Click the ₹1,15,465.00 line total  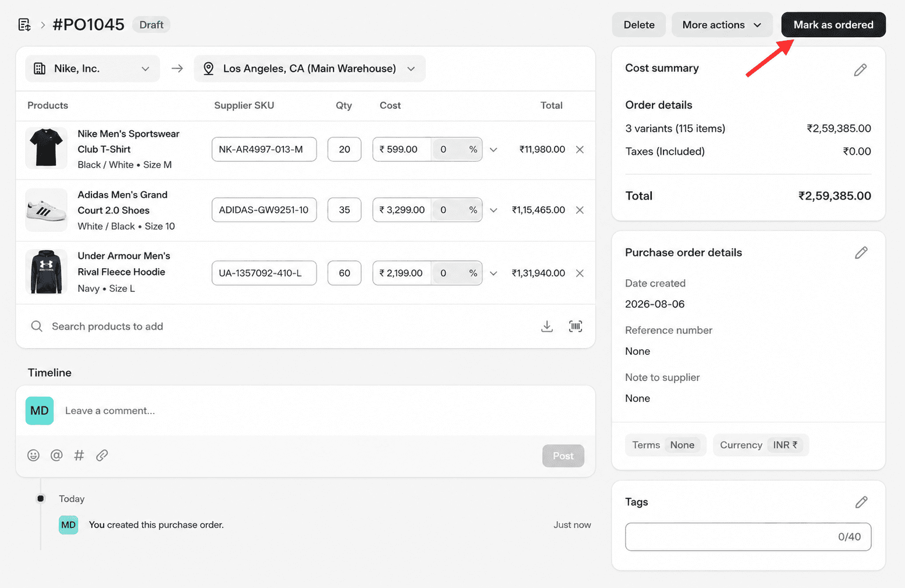538,210
